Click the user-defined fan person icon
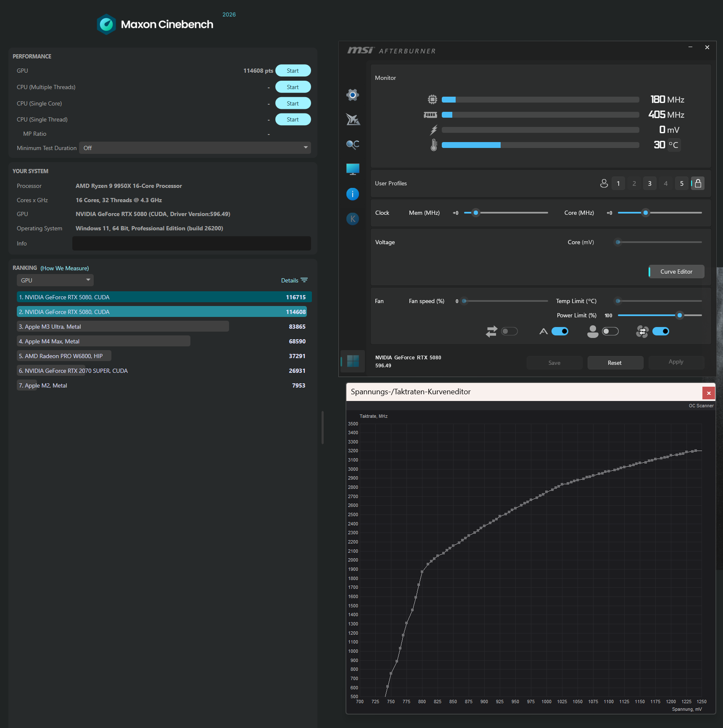The height and width of the screenshot is (728, 723). 593,332
